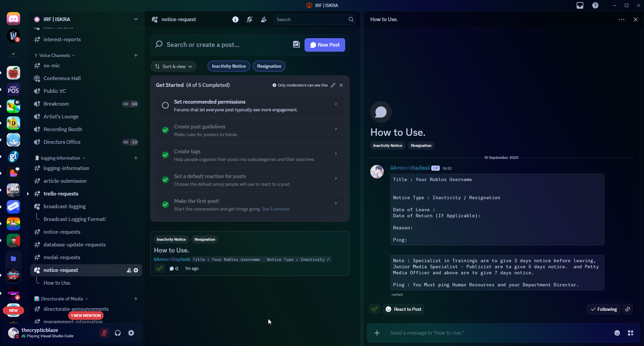Filter posts by Inactivity Notice tag
The image size is (644, 346).
229,66
